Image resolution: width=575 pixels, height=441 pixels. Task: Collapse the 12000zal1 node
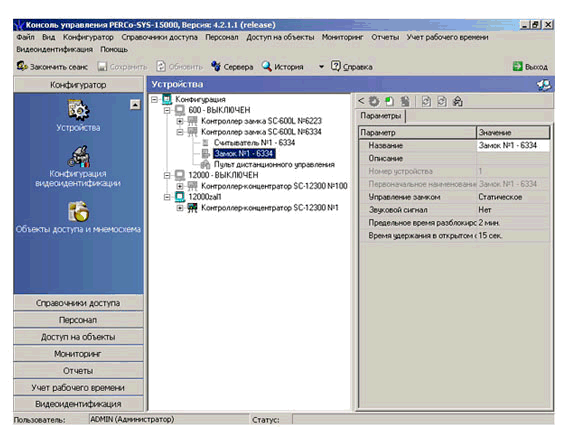[x=167, y=197]
